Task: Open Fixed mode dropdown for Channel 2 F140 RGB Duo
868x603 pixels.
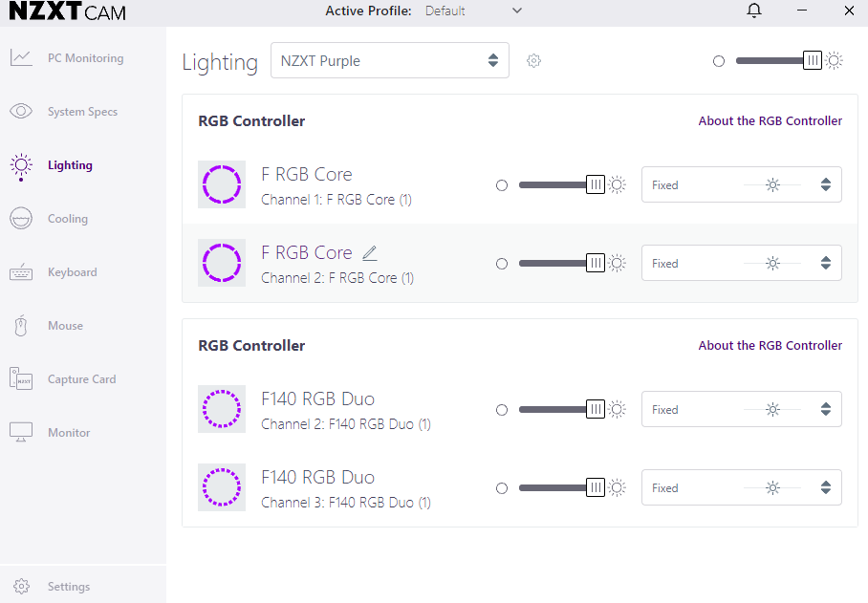Action: [741, 409]
